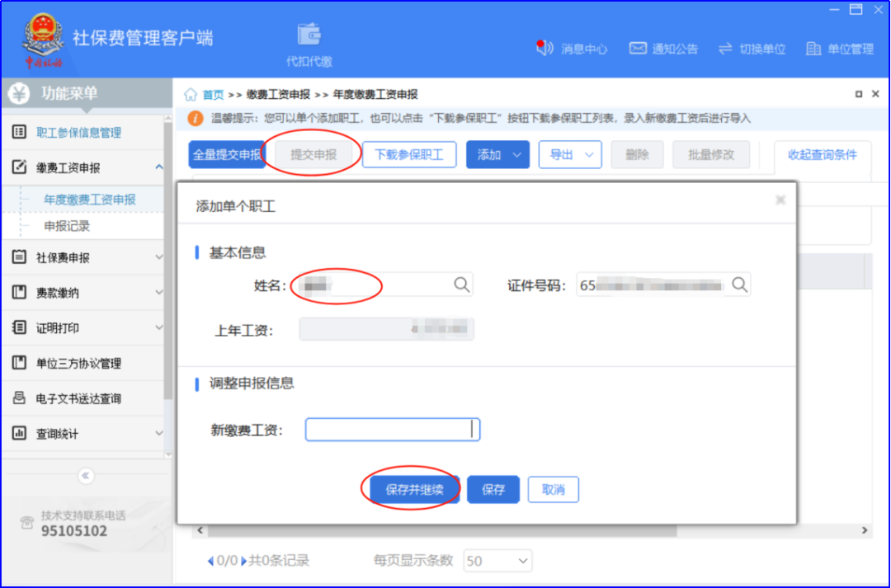Click the 单位三方协议管理 icon
The image size is (891, 588).
[x=19, y=363]
